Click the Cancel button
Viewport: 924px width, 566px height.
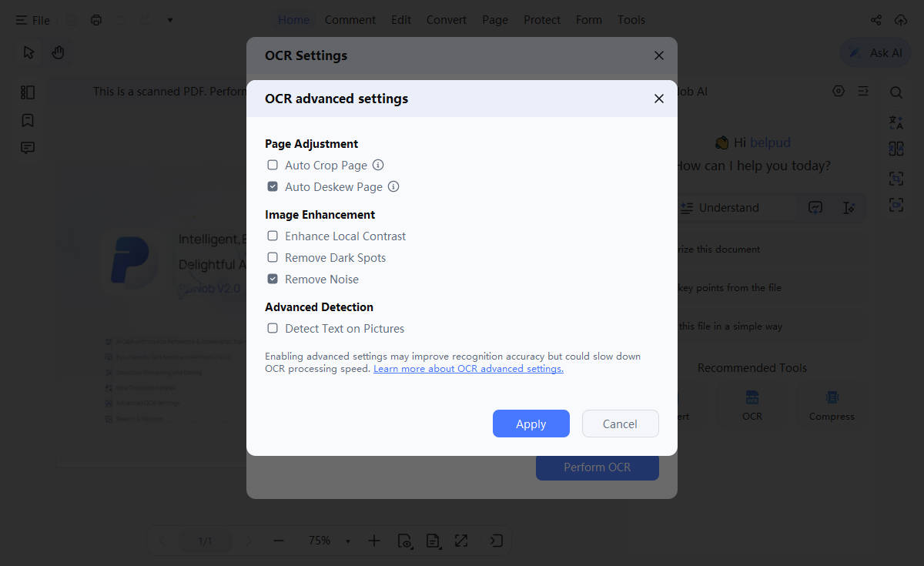(x=620, y=424)
